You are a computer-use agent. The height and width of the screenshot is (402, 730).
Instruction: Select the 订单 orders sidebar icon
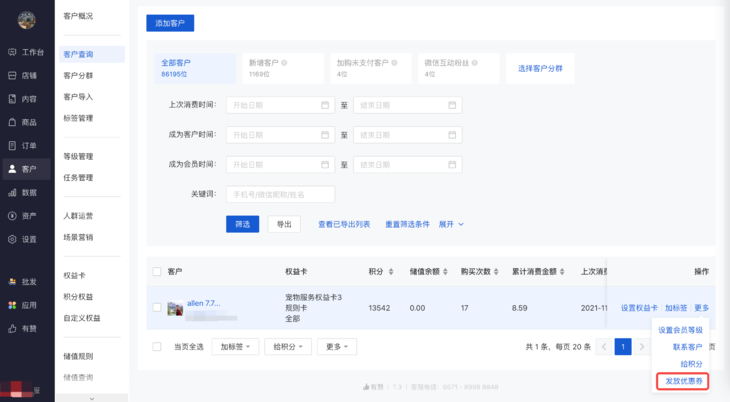(x=12, y=146)
